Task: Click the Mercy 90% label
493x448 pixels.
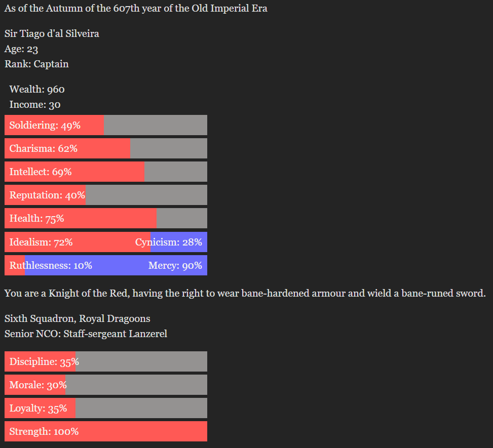Action: 175,265
